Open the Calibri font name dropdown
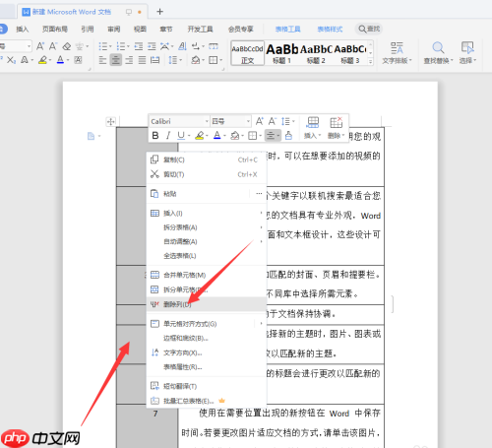This screenshot has width=492, height=448. coord(207,121)
